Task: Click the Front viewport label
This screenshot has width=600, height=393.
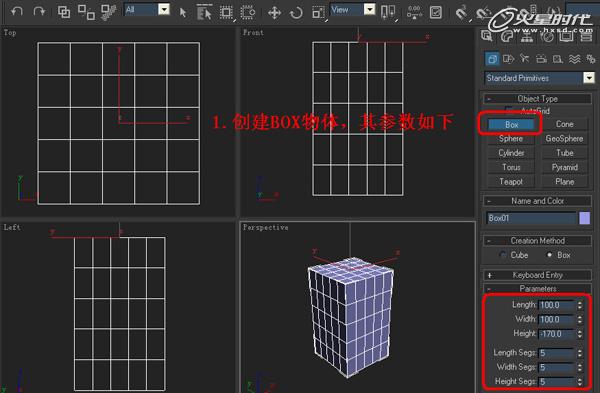Action: (253, 33)
